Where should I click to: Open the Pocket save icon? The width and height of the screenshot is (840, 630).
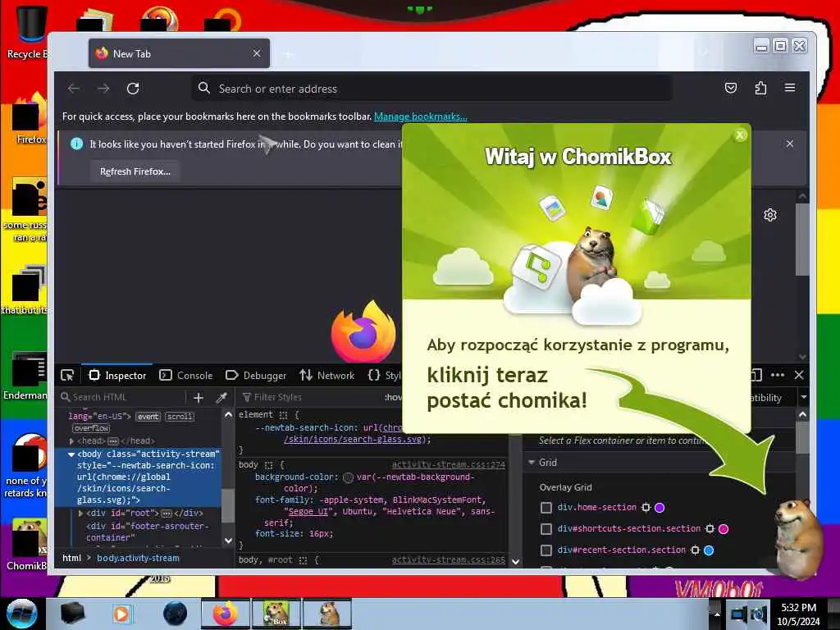click(x=731, y=88)
